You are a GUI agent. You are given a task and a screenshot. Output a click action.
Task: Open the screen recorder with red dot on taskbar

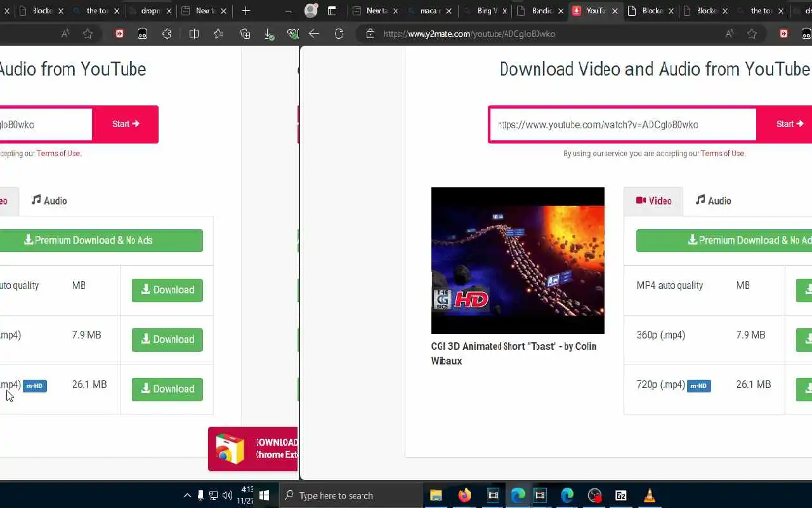[x=594, y=495]
